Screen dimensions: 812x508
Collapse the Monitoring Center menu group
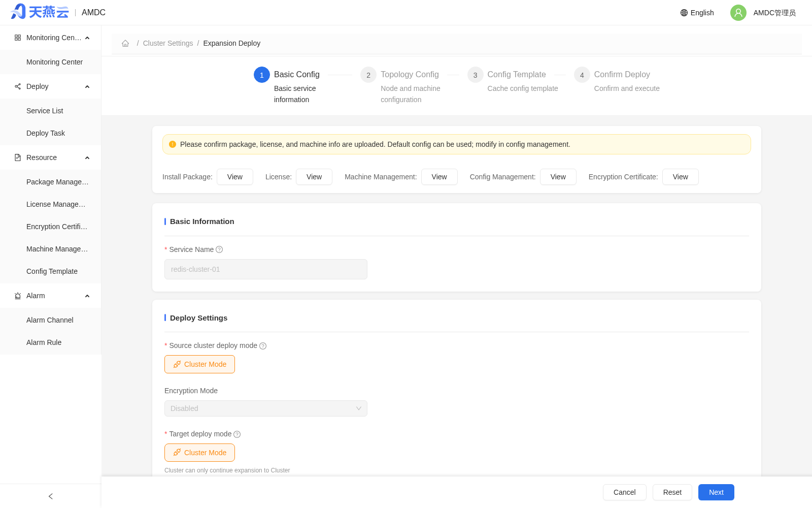[87, 38]
